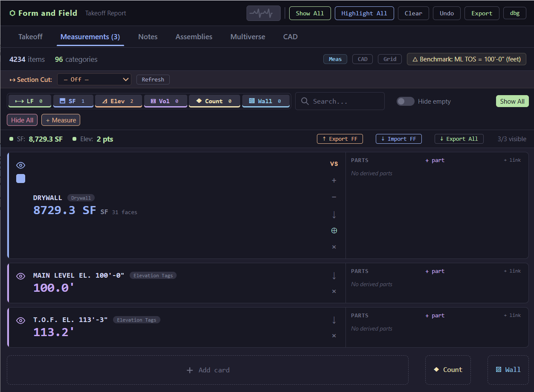
Task: Open the Section Cut dropdown
Action: (94, 79)
